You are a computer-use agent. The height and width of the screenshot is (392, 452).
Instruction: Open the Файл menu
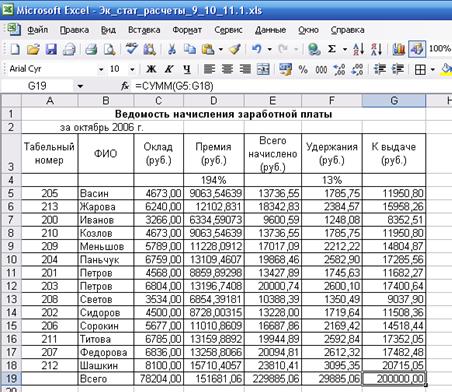(38, 30)
